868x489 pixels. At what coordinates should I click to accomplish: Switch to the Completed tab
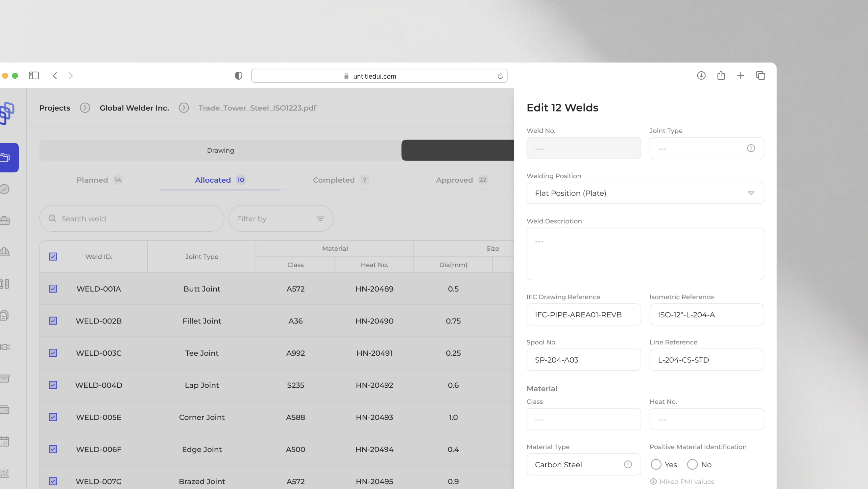[x=341, y=180]
